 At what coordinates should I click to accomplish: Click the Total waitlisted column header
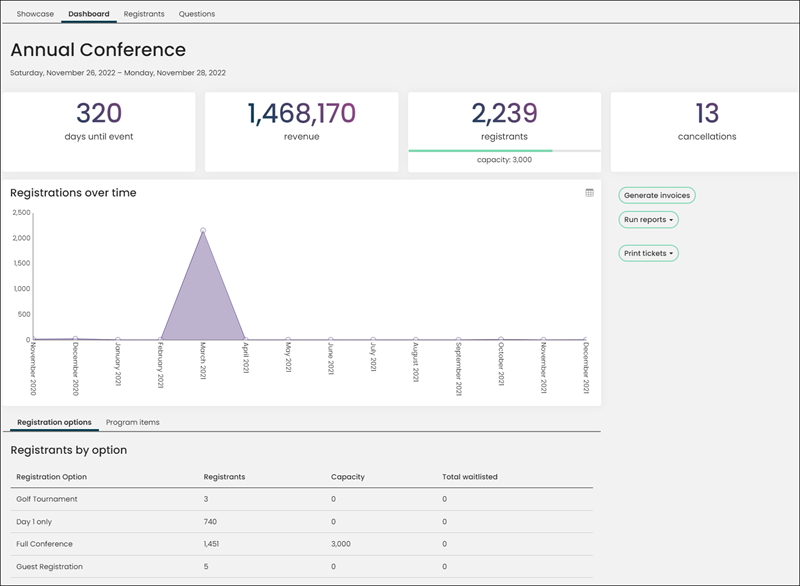click(x=469, y=477)
